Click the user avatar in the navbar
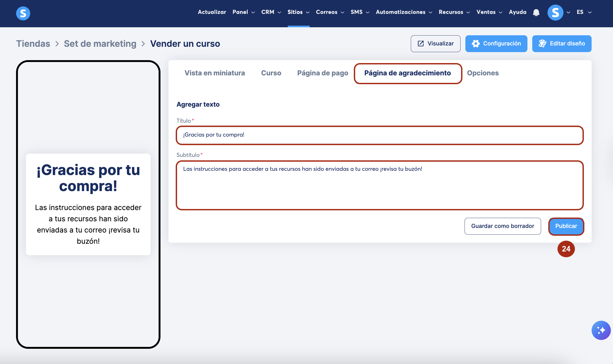The width and height of the screenshot is (613, 364). point(555,12)
